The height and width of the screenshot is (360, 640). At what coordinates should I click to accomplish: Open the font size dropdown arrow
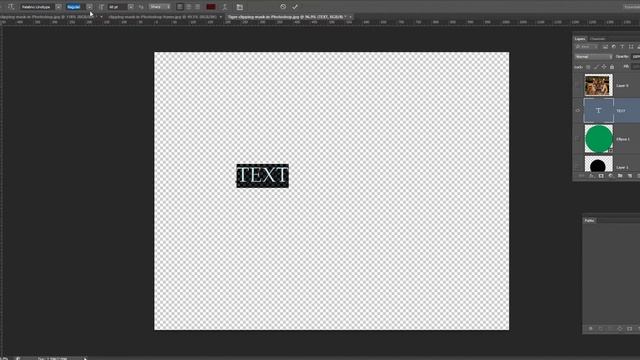click(x=131, y=7)
